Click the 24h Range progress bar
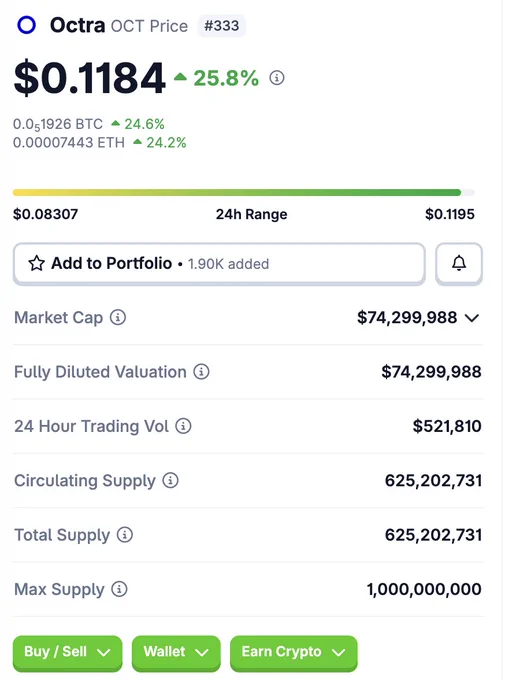This screenshot has width=505, height=680. (x=243, y=193)
